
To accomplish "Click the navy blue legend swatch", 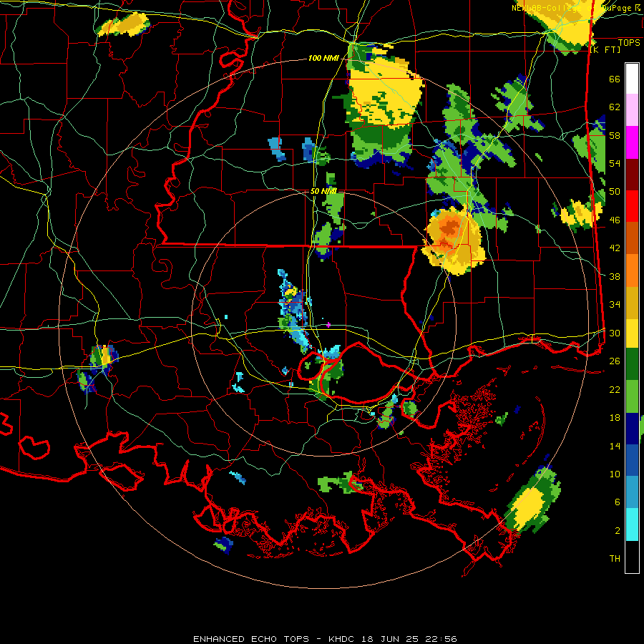I will pos(632,429).
